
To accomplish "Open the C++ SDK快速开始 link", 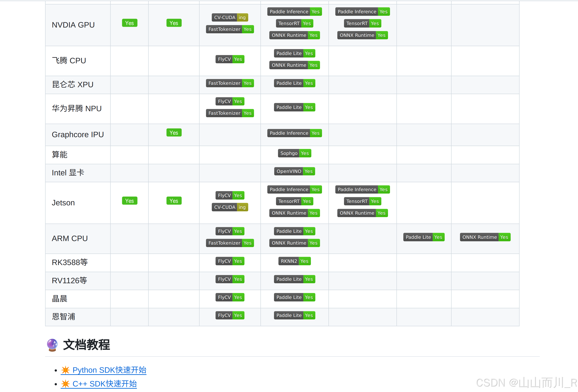I will pos(99,384).
